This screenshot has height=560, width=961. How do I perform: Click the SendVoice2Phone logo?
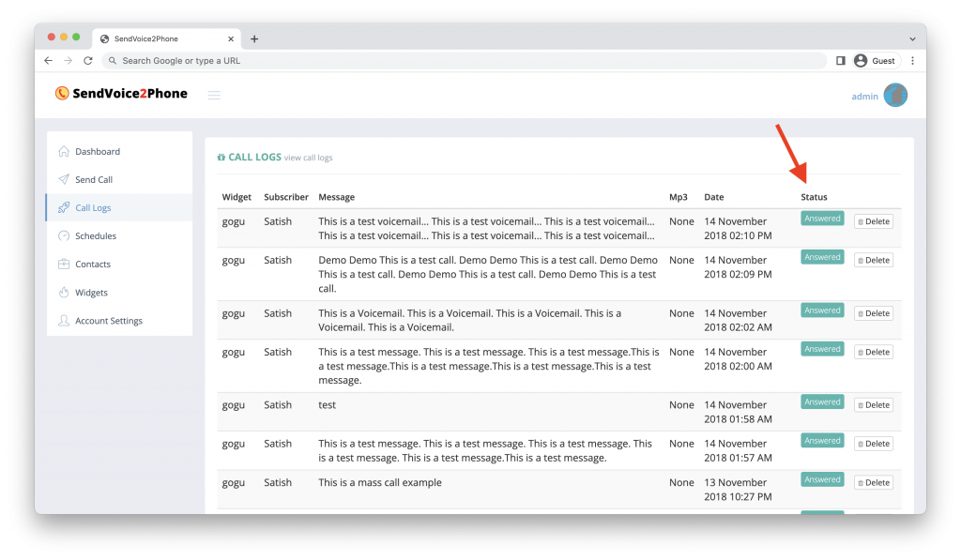pos(121,93)
